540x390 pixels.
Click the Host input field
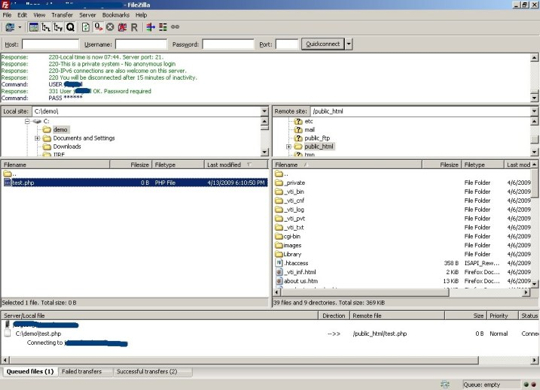tap(50, 44)
